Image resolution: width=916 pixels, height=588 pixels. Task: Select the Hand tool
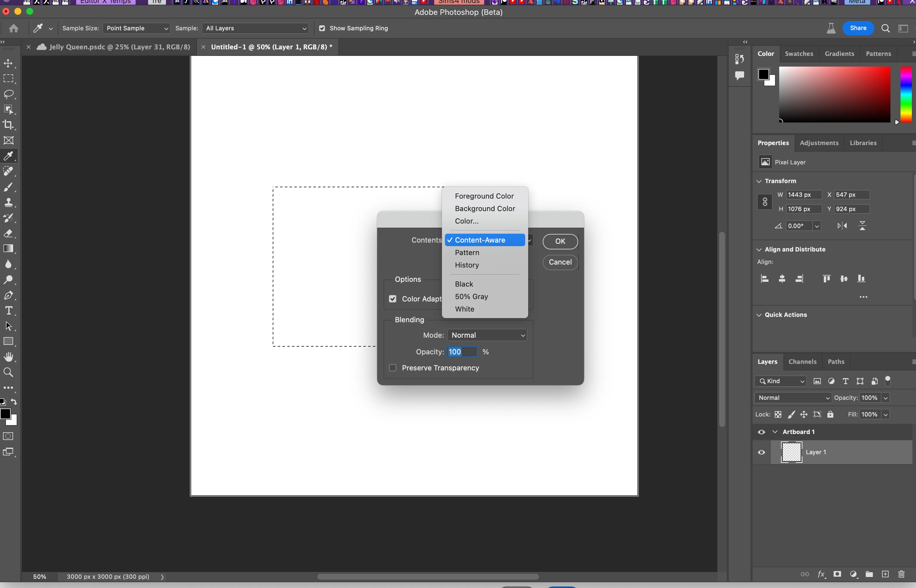(x=8, y=357)
